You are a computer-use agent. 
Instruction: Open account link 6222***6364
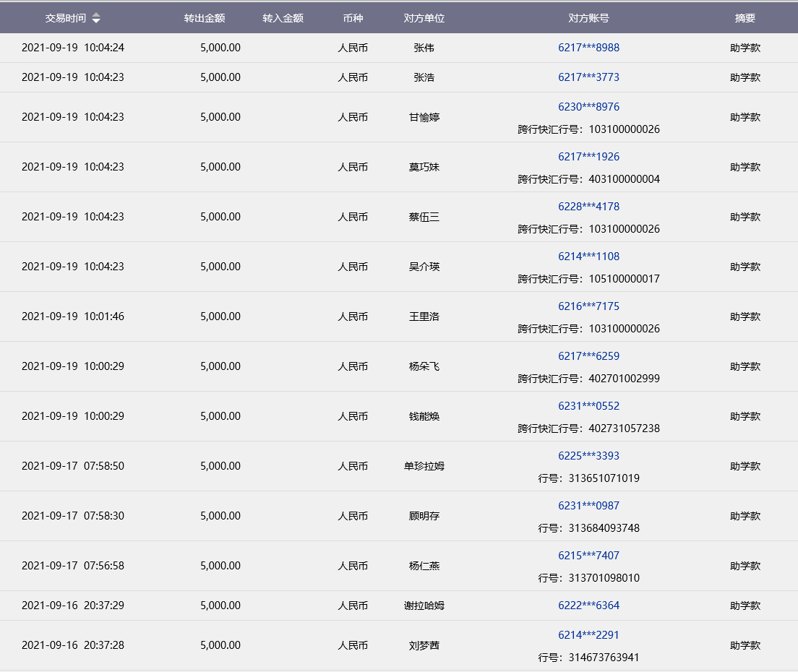[x=588, y=606]
